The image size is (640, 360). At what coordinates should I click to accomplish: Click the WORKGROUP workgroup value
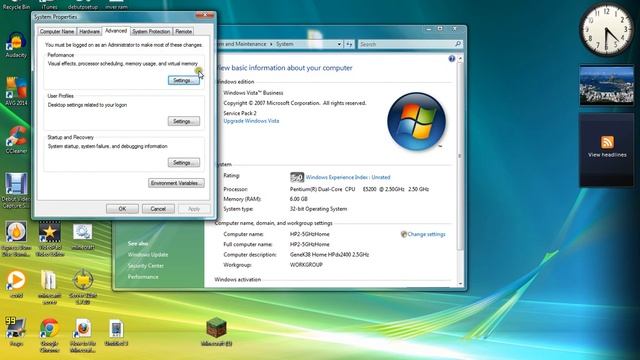point(306,265)
